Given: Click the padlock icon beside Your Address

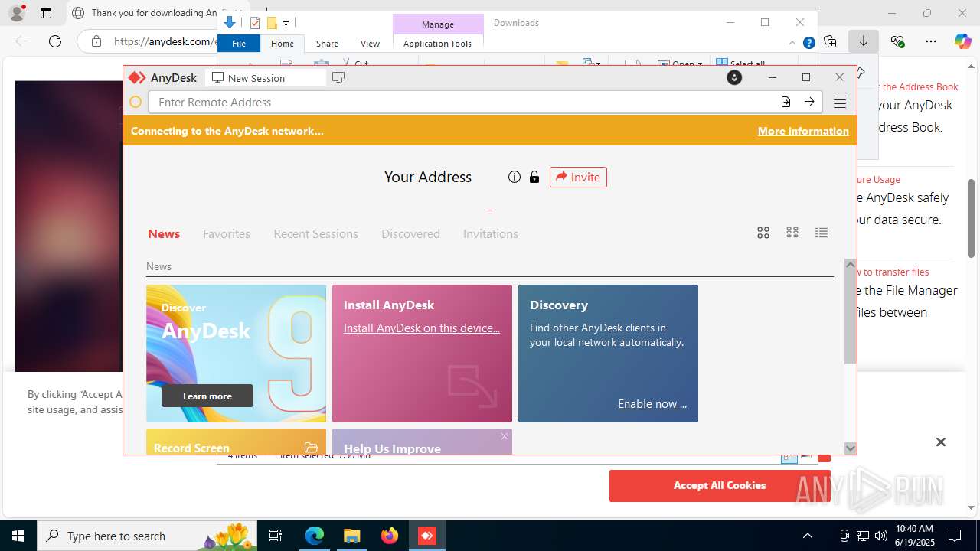Looking at the screenshot, I should click(x=534, y=177).
